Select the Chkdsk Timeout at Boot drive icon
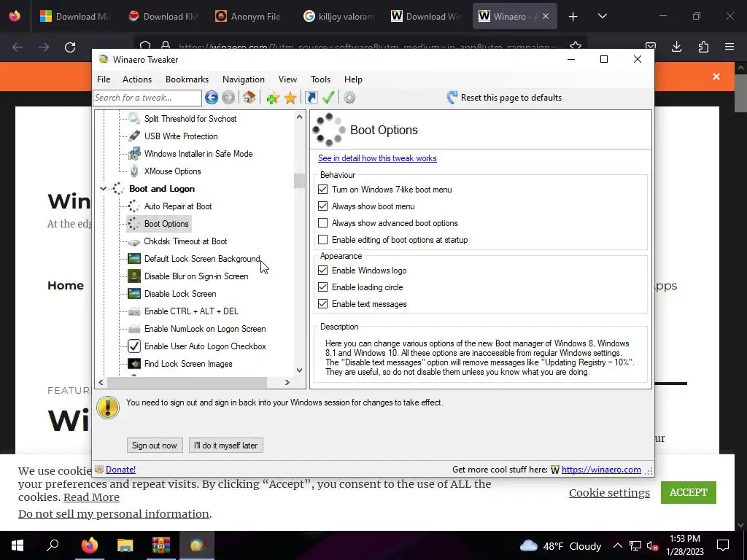The image size is (747, 560). tap(134, 241)
